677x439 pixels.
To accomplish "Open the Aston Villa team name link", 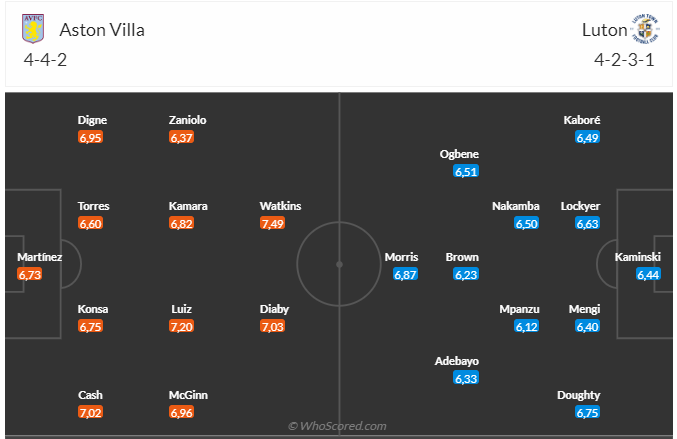I will 102,30.
